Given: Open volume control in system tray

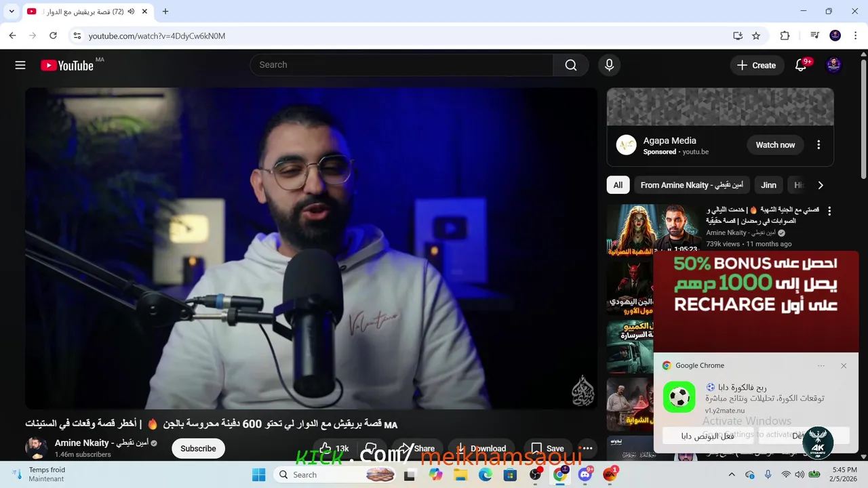Looking at the screenshot, I should tap(800, 474).
